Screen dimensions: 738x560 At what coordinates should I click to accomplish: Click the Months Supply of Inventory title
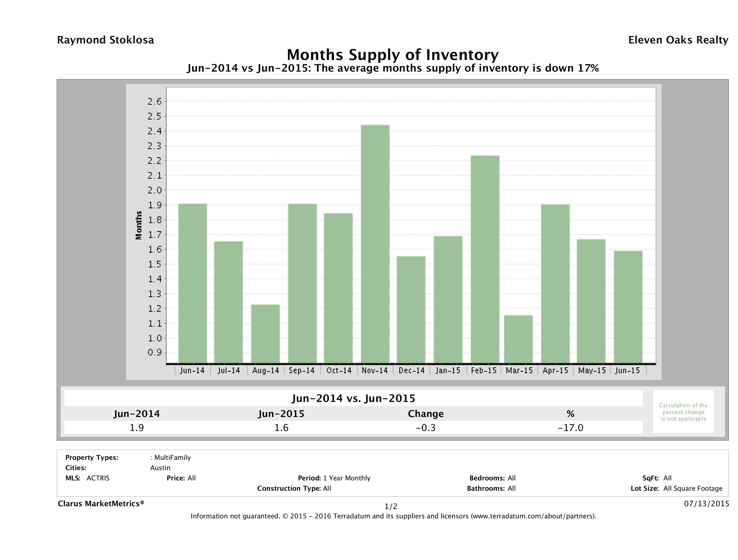(x=393, y=55)
